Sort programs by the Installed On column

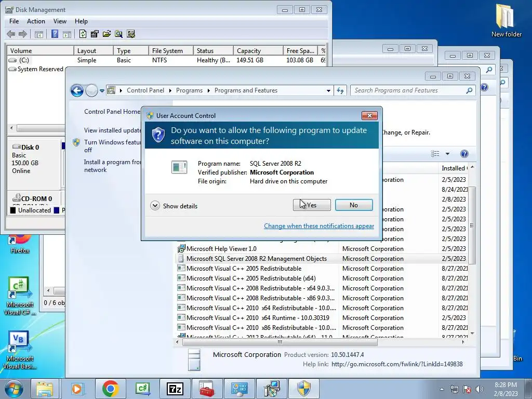tap(453, 168)
